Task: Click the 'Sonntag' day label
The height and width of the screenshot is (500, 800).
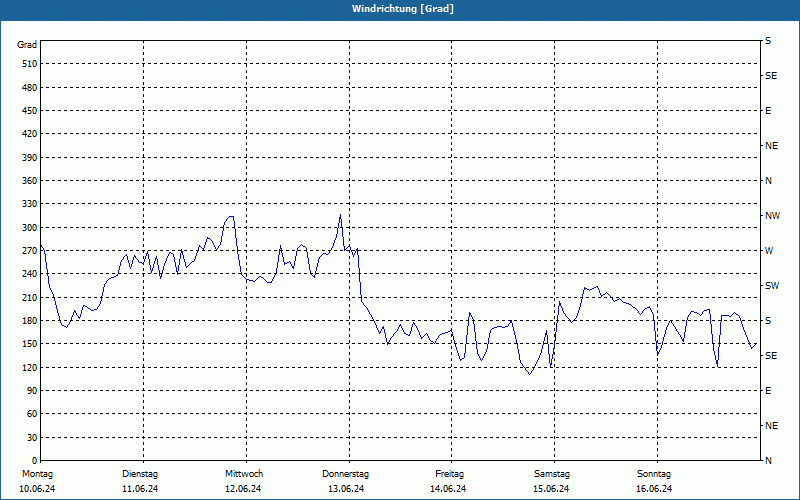Action: pos(654,474)
